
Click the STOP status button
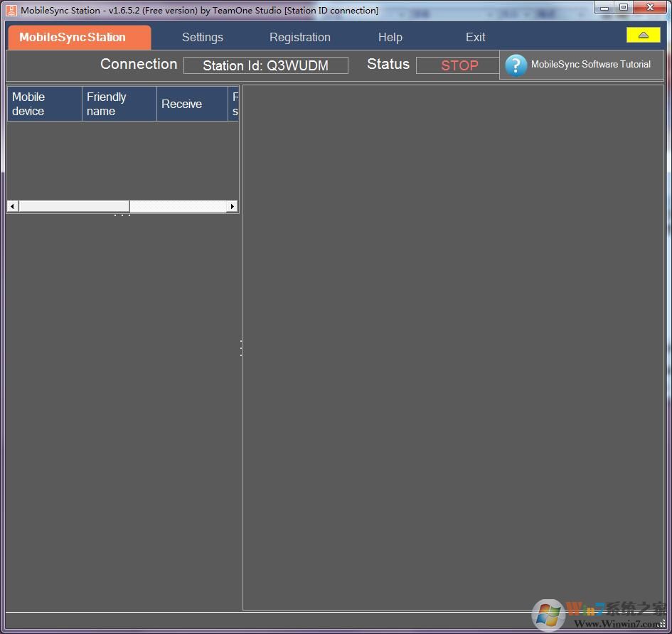[x=459, y=65]
